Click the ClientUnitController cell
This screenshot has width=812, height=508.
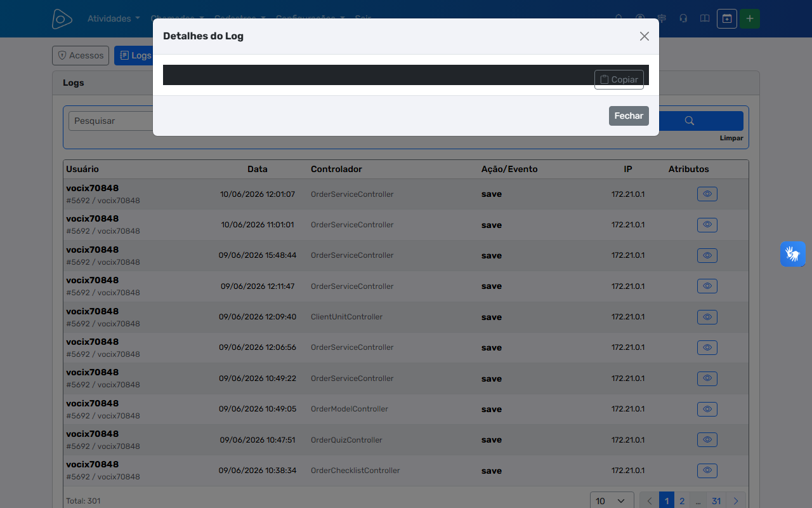click(x=346, y=317)
